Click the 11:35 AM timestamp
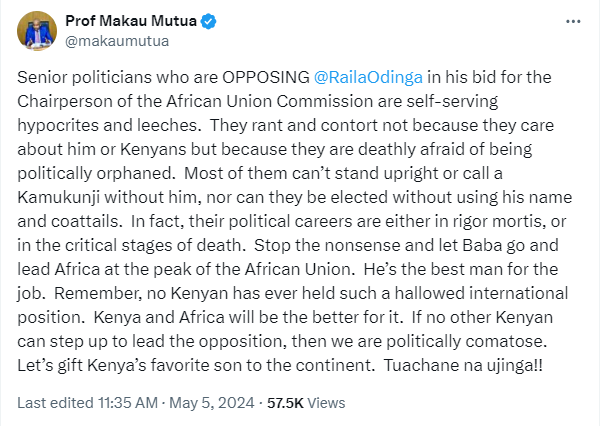 (128, 403)
